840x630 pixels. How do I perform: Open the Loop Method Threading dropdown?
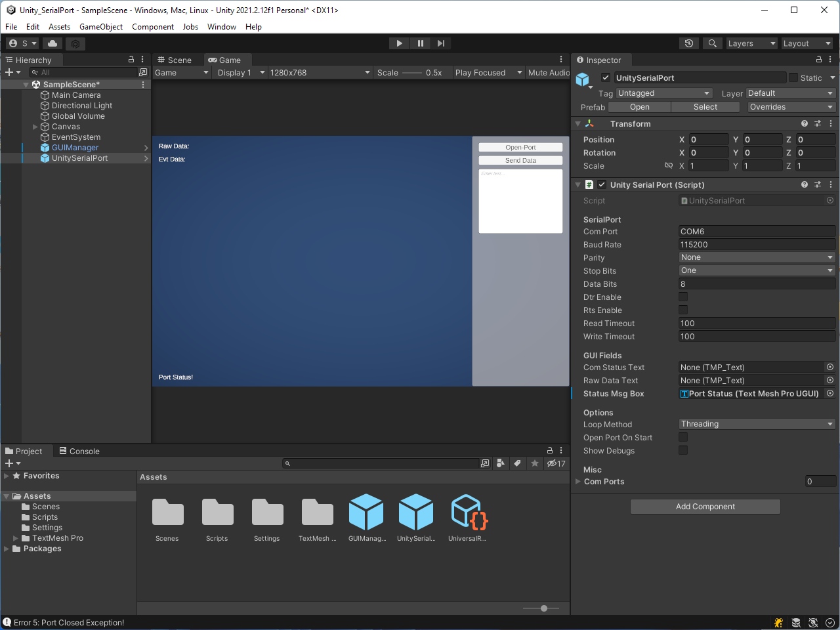coord(757,424)
